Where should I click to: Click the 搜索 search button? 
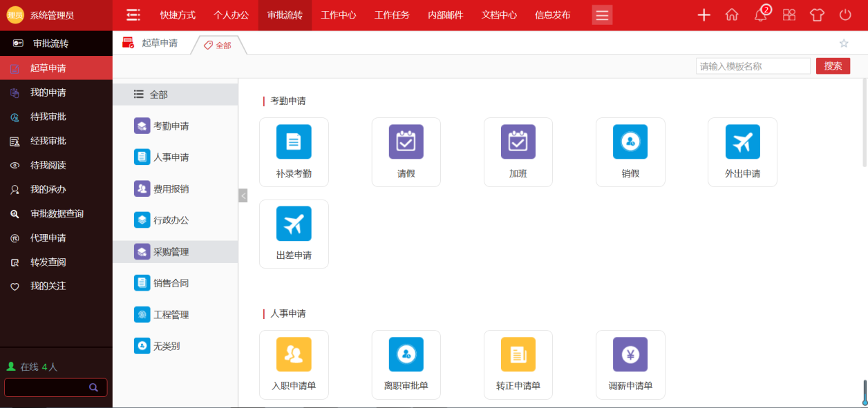pyautogui.click(x=832, y=66)
